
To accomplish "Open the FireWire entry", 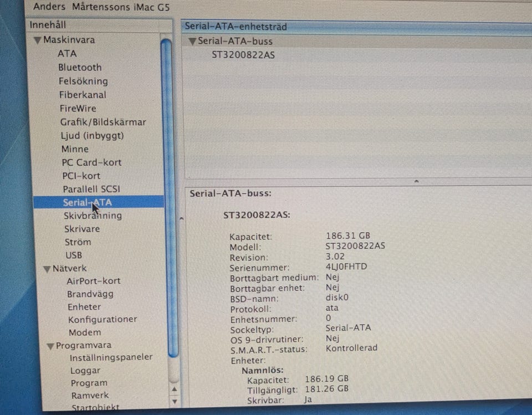I will pos(78,108).
